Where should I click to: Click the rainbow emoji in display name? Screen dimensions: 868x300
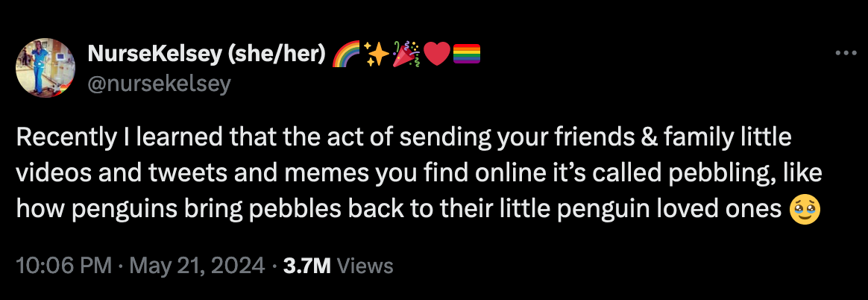345,54
